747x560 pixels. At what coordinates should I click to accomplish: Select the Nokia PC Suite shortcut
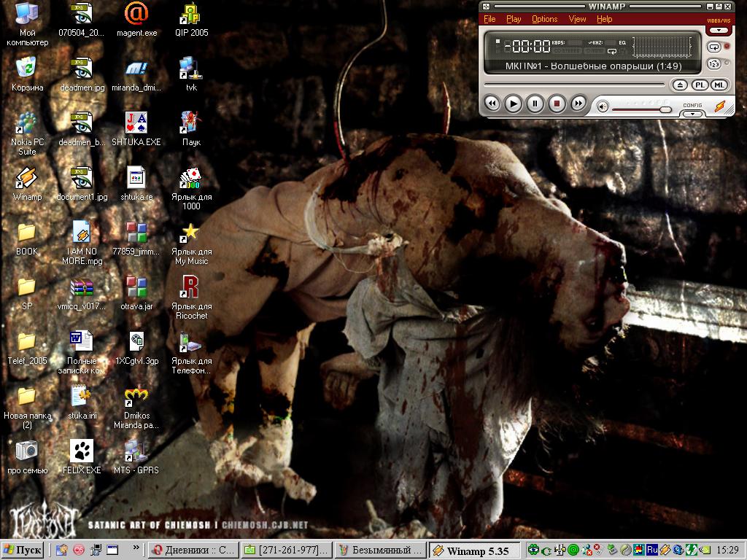tap(27, 134)
